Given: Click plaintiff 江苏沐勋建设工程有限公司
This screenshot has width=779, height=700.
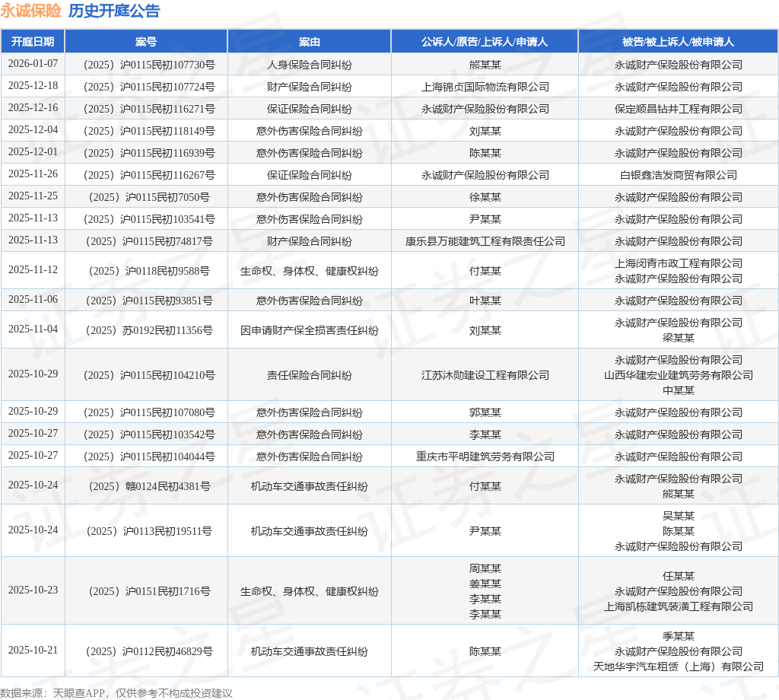Looking at the screenshot, I should [x=485, y=375].
